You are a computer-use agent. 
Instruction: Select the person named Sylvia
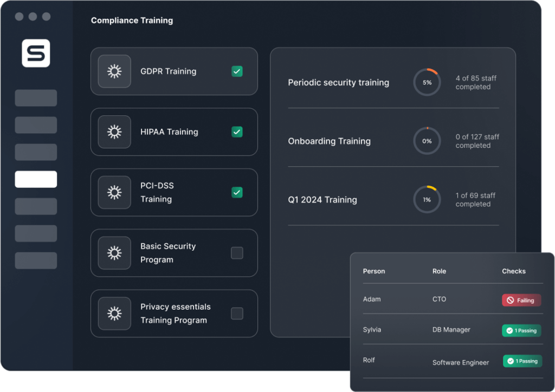coord(372,329)
